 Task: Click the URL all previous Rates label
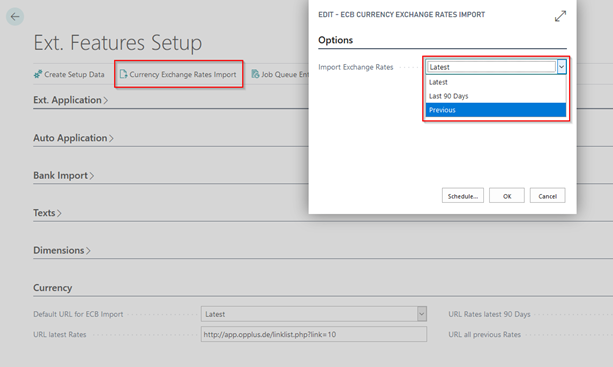[485, 335]
